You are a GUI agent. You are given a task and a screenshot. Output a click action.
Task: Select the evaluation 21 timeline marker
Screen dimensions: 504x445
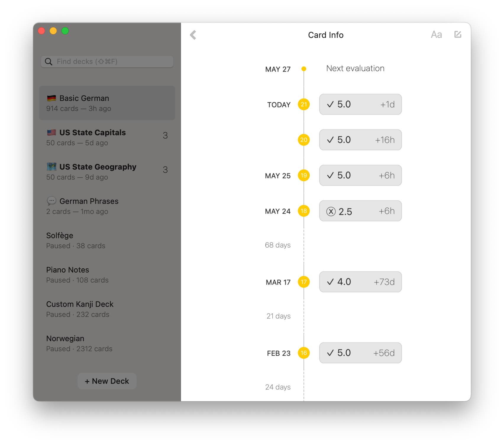tap(304, 104)
